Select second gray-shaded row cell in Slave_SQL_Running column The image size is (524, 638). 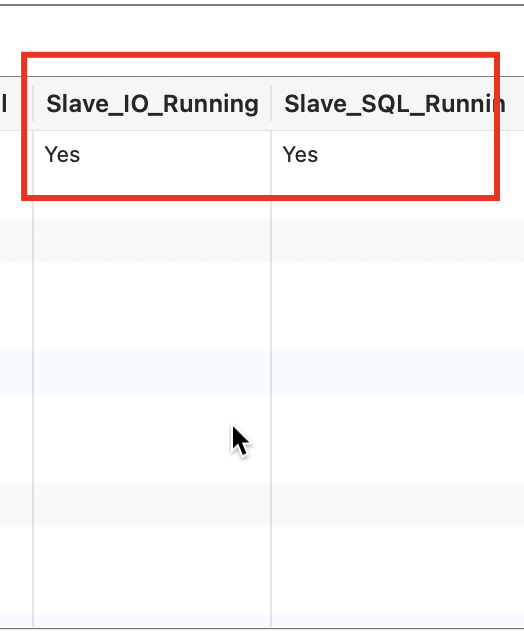pyautogui.click(x=397, y=505)
